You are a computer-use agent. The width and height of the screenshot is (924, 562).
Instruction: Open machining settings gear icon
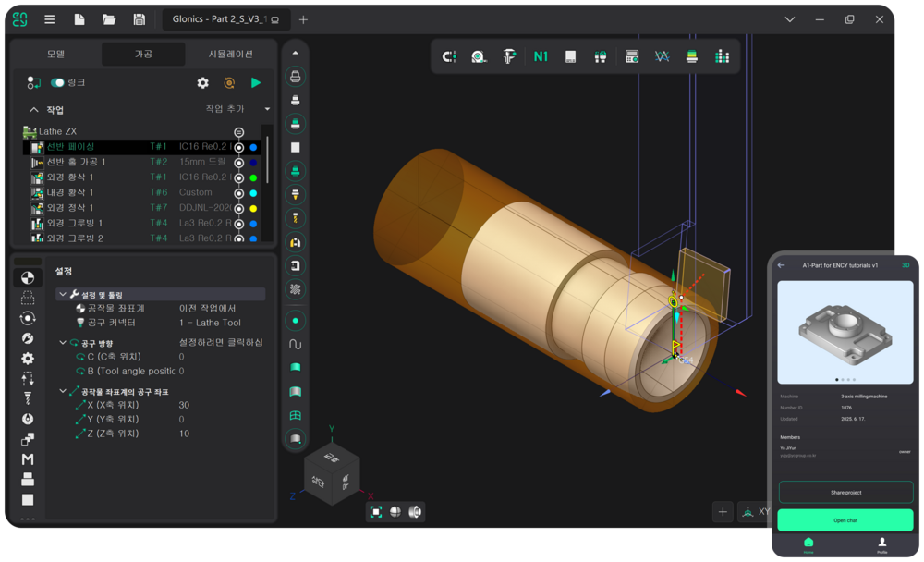point(203,83)
